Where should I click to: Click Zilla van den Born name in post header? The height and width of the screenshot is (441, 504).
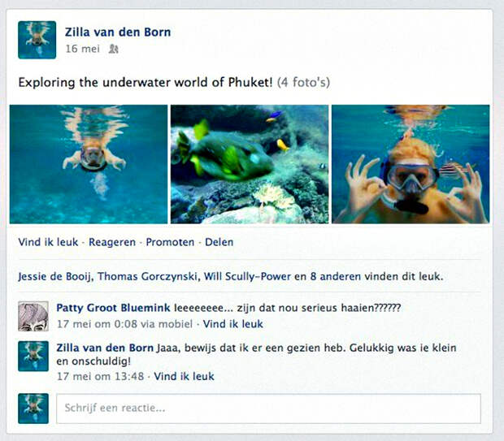[x=118, y=32]
